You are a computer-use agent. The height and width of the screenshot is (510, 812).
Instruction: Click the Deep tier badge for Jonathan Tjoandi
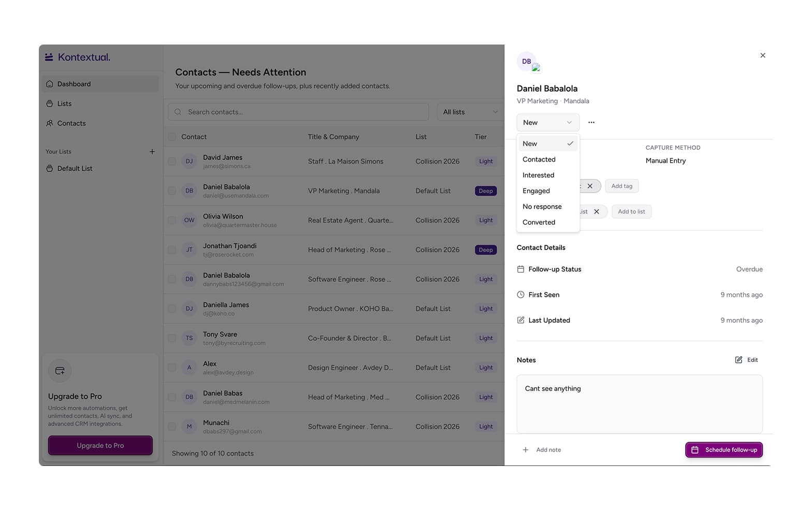(x=486, y=250)
